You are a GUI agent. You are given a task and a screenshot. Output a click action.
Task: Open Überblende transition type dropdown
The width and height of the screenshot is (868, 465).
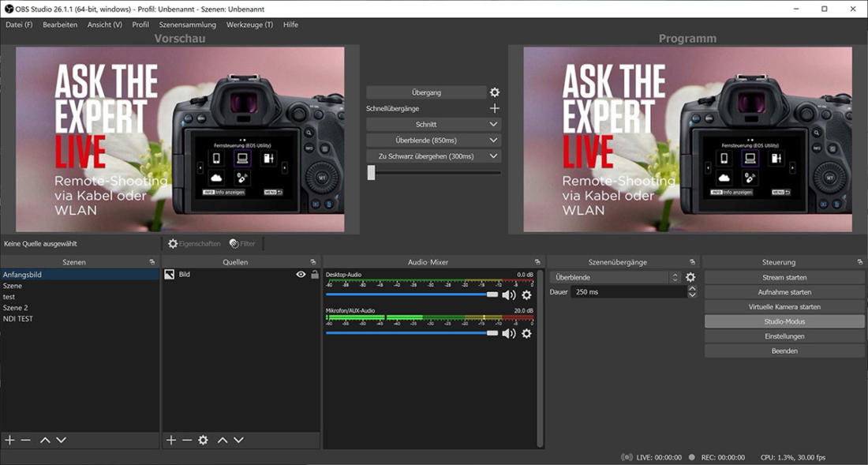[615, 277]
